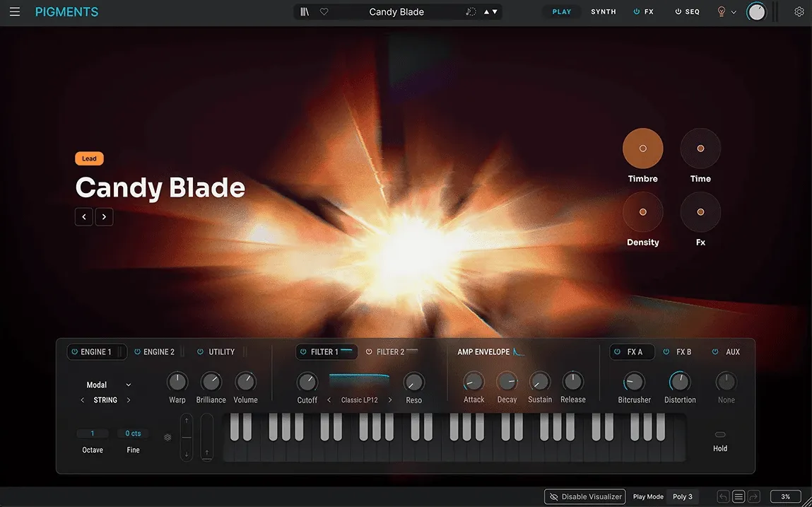
Task: Click the lightbulb tips icon
Action: tap(721, 11)
